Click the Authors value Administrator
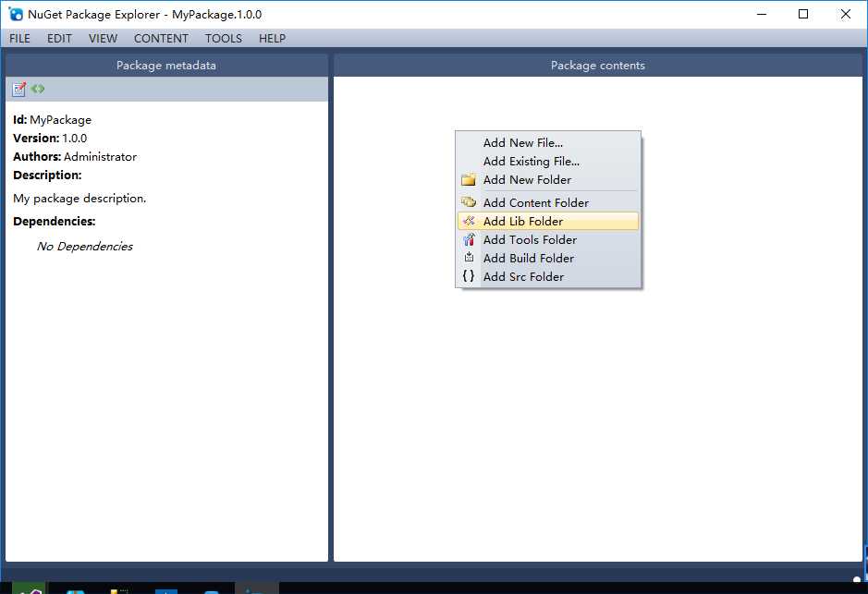The height and width of the screenshot is (594, 868). (x=100, y=156)
